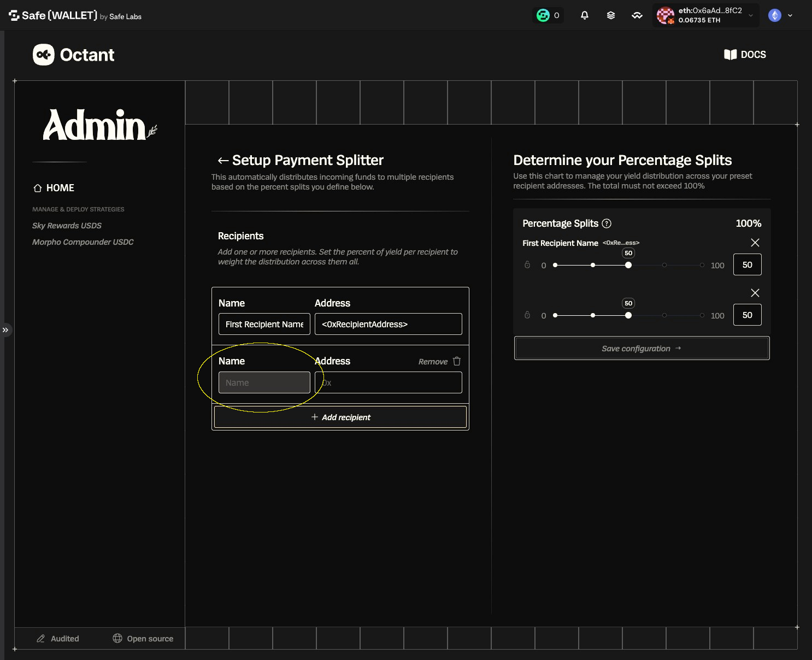Open Morpho Compounder USDC strategy
812x660 pixels.
click(83, 242)
